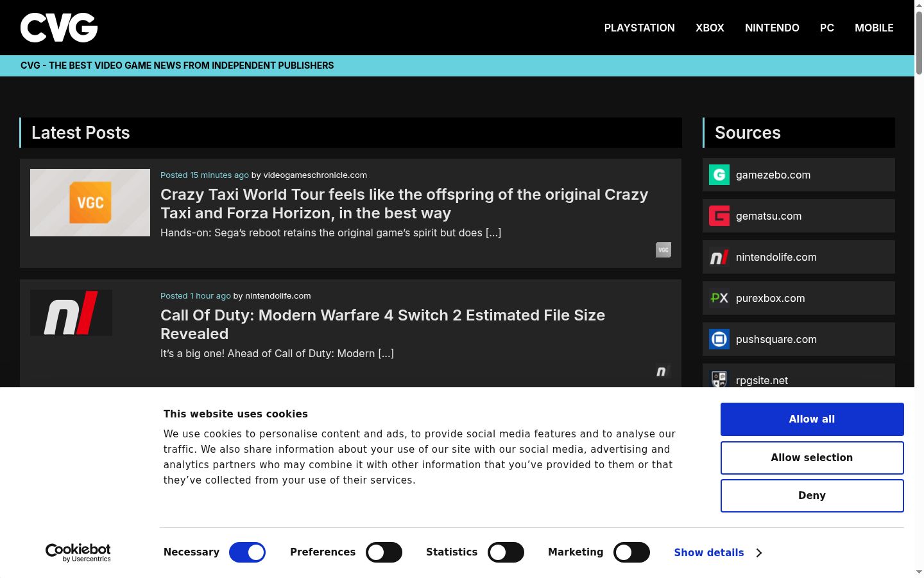Screen dimensions: 924x578
Task: Open the rpgsite.net source link
Action: 762,380
